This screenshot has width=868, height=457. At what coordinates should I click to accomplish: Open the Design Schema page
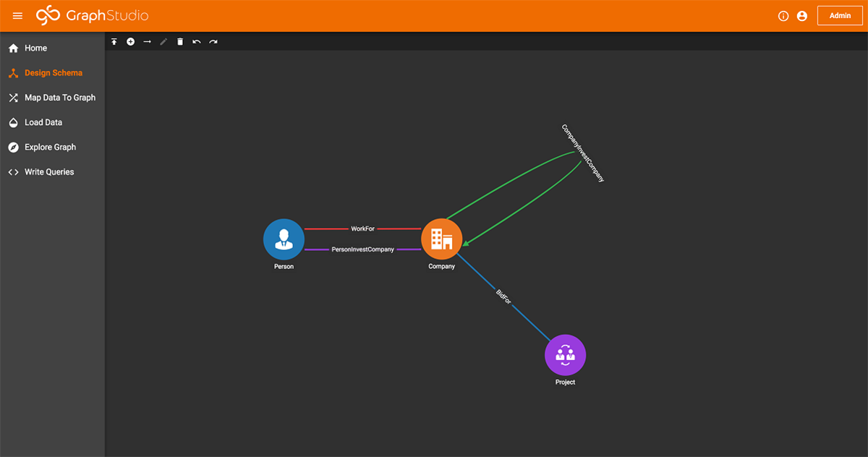51,72
